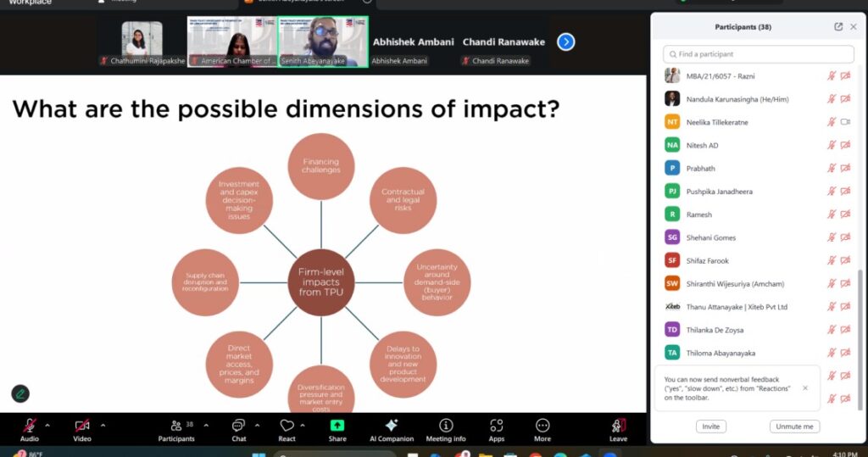Toggle the Audio mute microphone icon
This screenshot has height=457, width=868.
pos(30,426)
